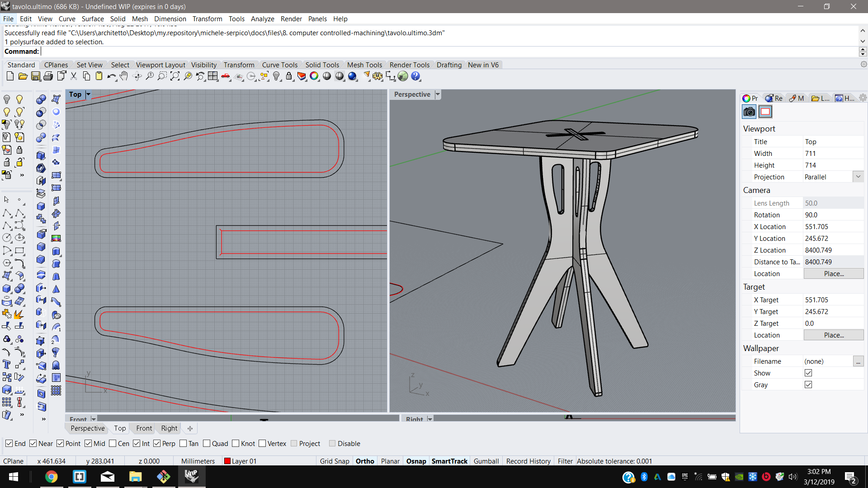This screenshot has width=868, height=488.
Task: Open the four-viewport layout icon
Action: click(x=213, y=76)
